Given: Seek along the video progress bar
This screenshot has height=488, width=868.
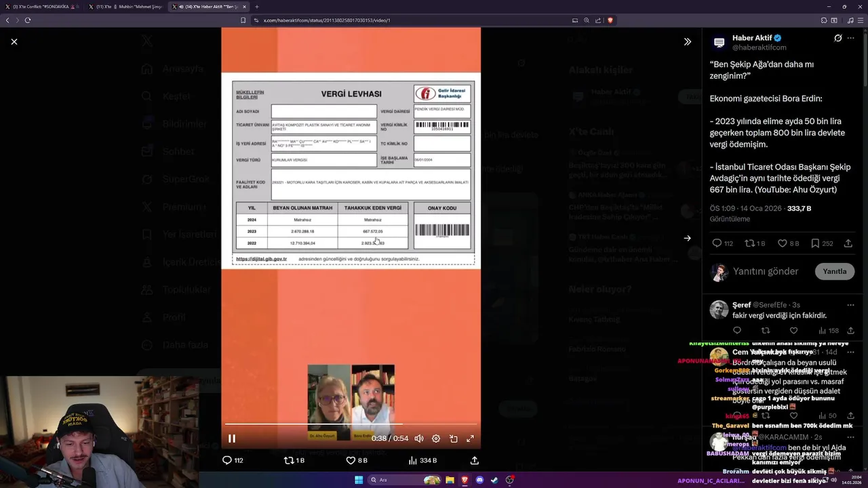Looking at the screenshot, I should pos(351,424).
